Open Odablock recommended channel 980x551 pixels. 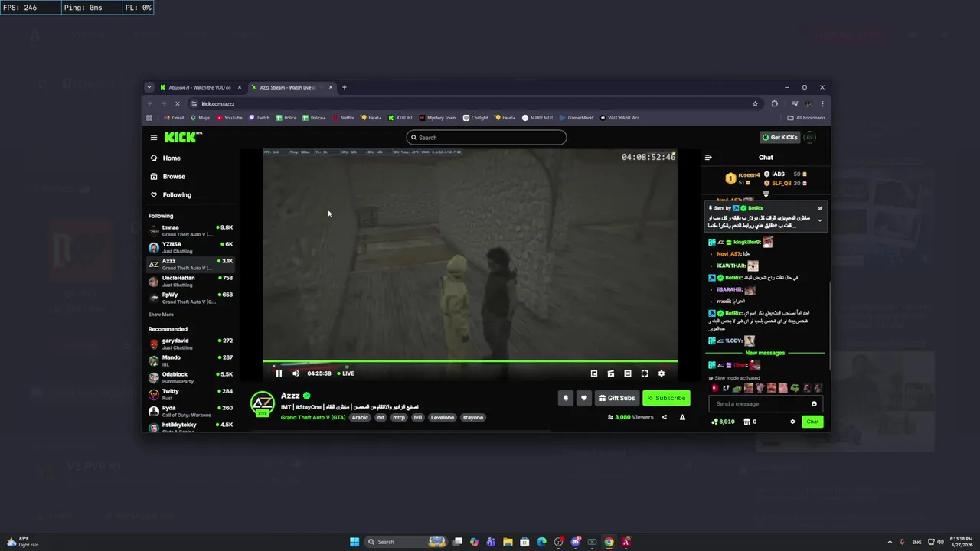point(191,377)
